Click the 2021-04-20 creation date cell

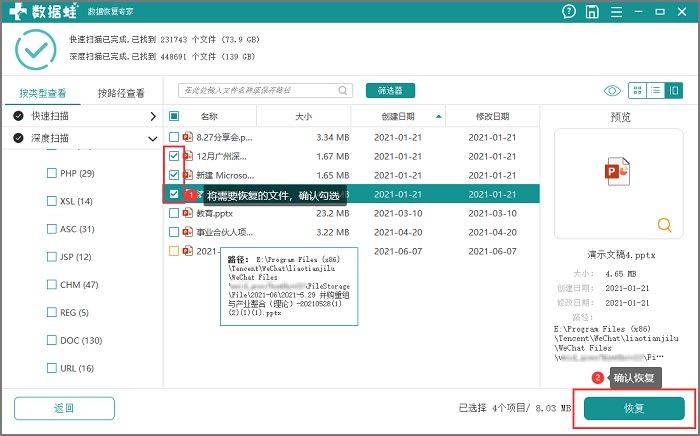(398, 232)
